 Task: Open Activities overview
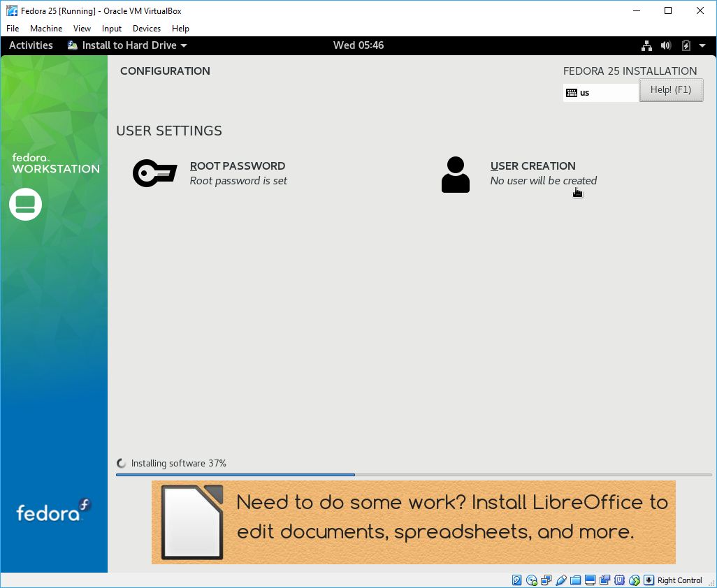click(x=31, y=45)
